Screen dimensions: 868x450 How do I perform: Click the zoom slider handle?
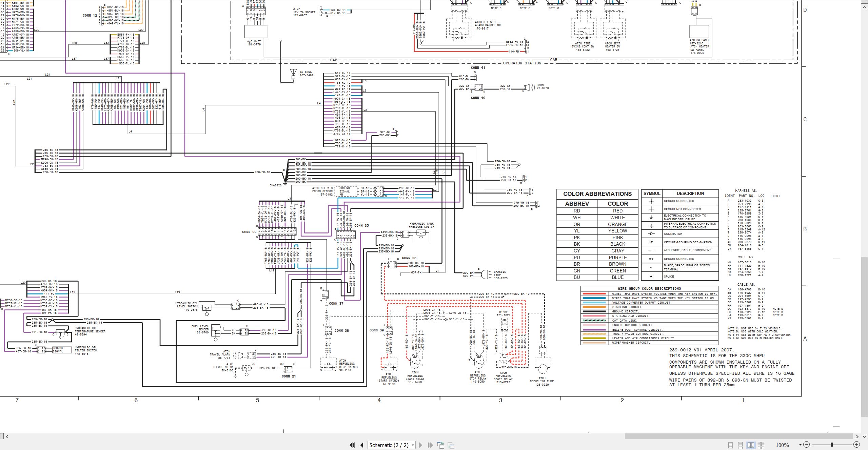coord(831,445)
